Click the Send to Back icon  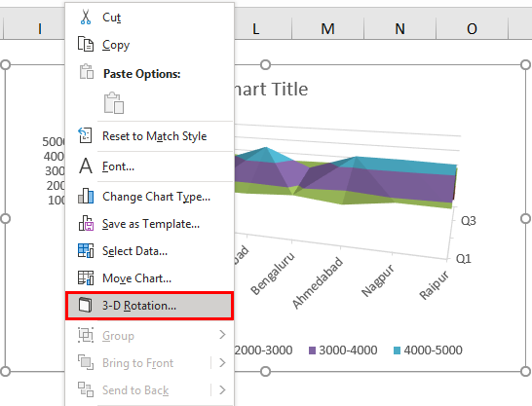tap(86, 389)
